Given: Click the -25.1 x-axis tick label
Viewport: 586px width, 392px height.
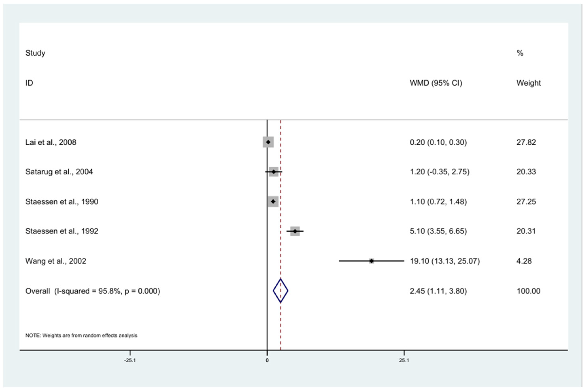Looking at the screenshot, I should tap(130, 360).
